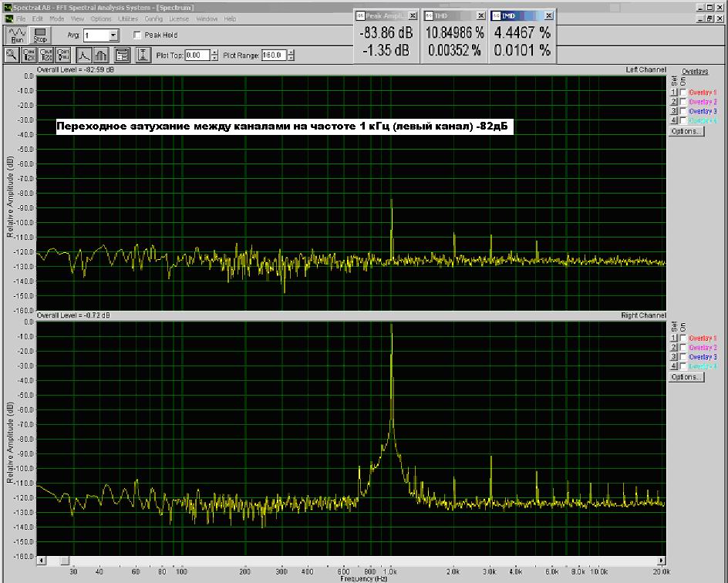Viewport: 728px width, 583px height.
Task: Click the horizontal frequency scrollbar right arrow
Action: point(662,561)
